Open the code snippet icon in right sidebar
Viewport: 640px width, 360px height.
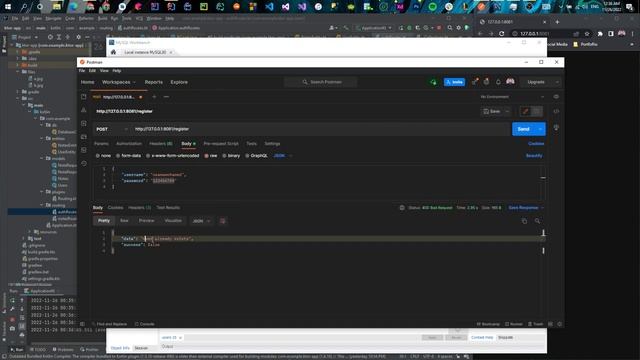(x=556, y=111)
